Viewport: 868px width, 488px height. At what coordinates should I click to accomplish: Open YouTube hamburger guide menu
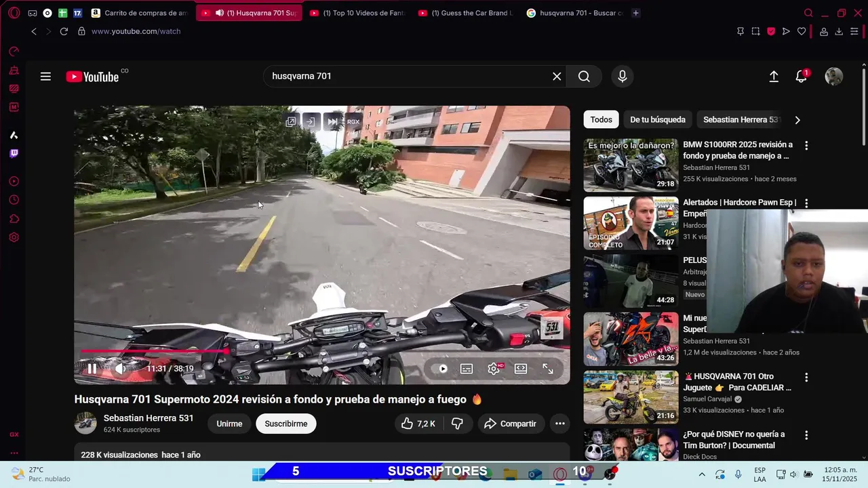[x=45, y=77]
